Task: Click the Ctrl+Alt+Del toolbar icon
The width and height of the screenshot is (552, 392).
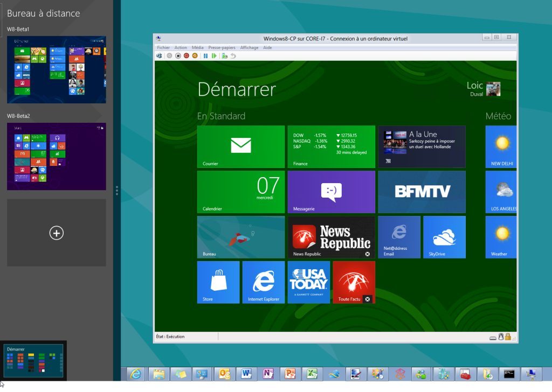Action: [159, 55]
